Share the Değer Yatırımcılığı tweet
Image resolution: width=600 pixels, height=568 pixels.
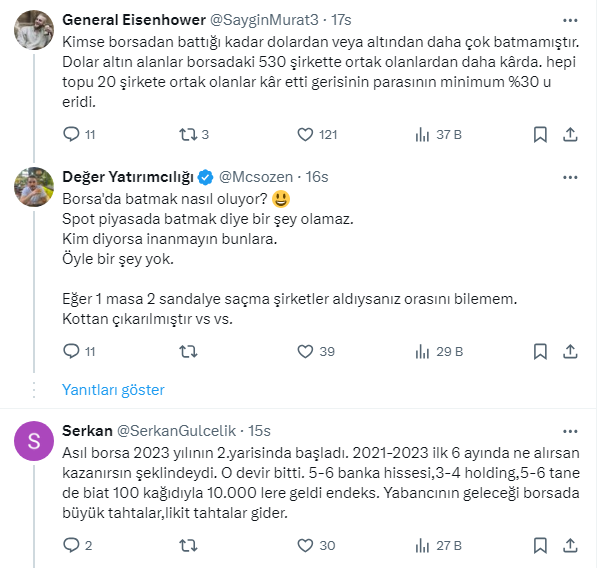[x=571, y=351]
